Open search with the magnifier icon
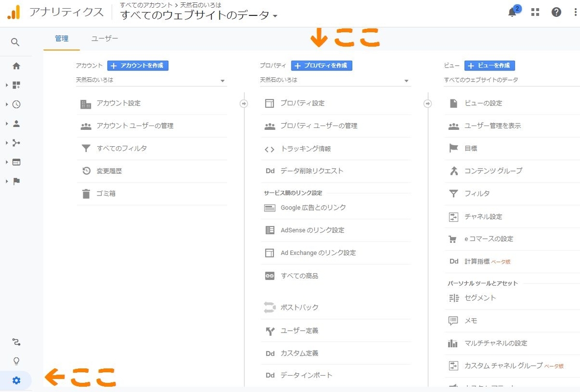Viewport: 580px width, 392px height. pos(15,42)
